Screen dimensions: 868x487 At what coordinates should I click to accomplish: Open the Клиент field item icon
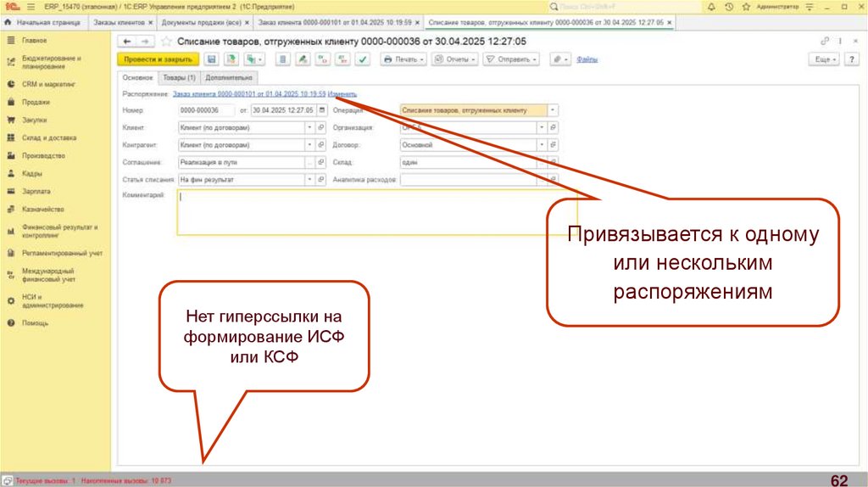pos(321,127)
